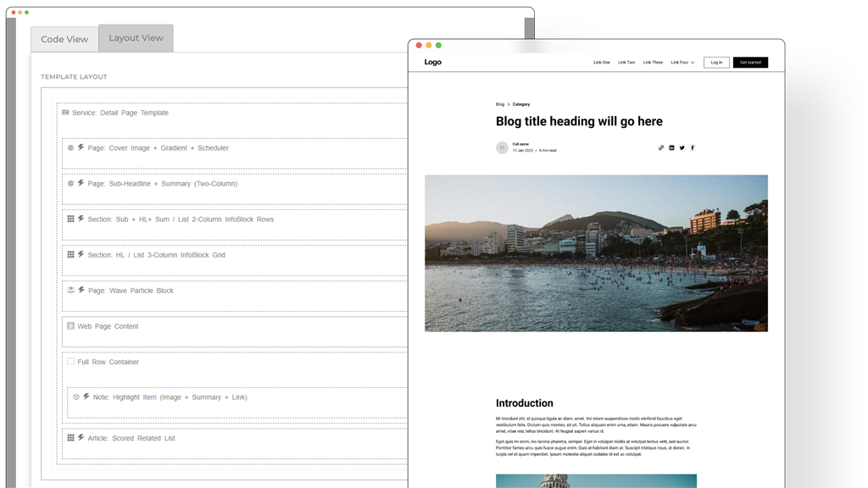The image size is (868, 488).
Task: Click the copy link share icon
Action: pyautogui.click(x=661, y=147)
